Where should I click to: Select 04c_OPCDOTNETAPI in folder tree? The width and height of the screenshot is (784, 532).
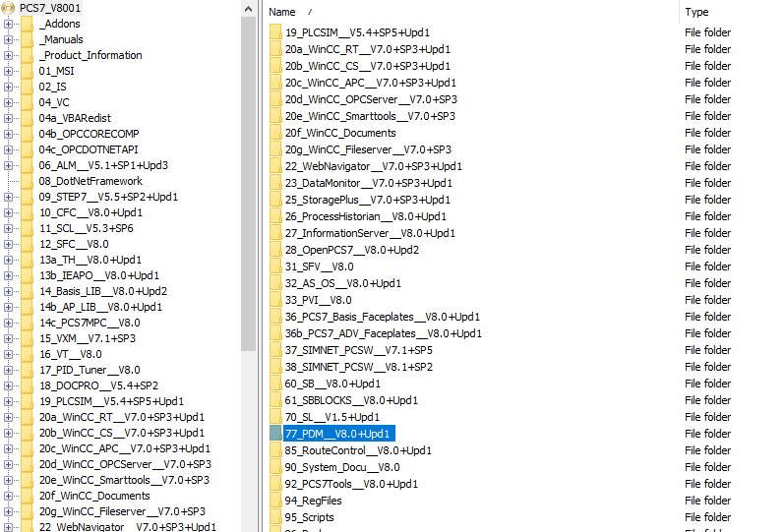pos(89,149)
